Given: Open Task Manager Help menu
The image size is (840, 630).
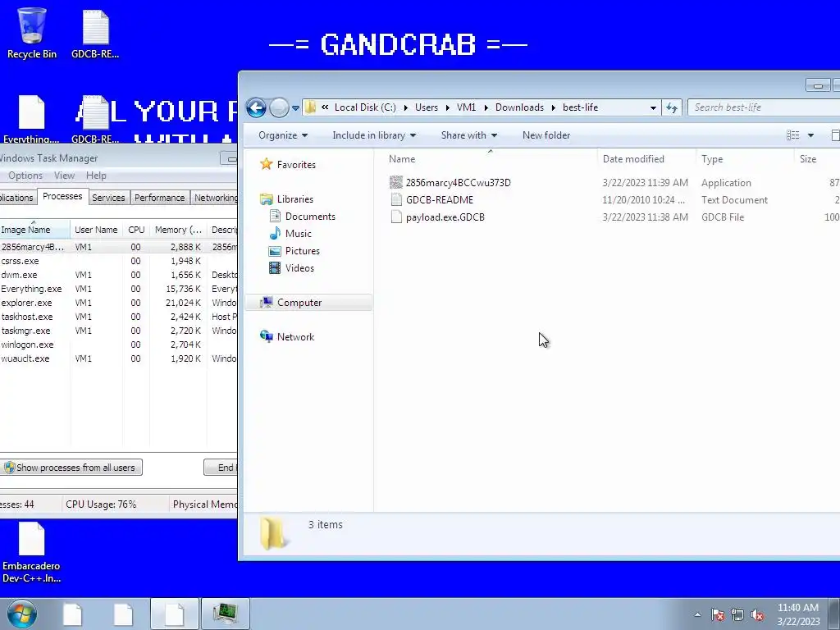Looking at the screenshot, I should tap(97, 176).
